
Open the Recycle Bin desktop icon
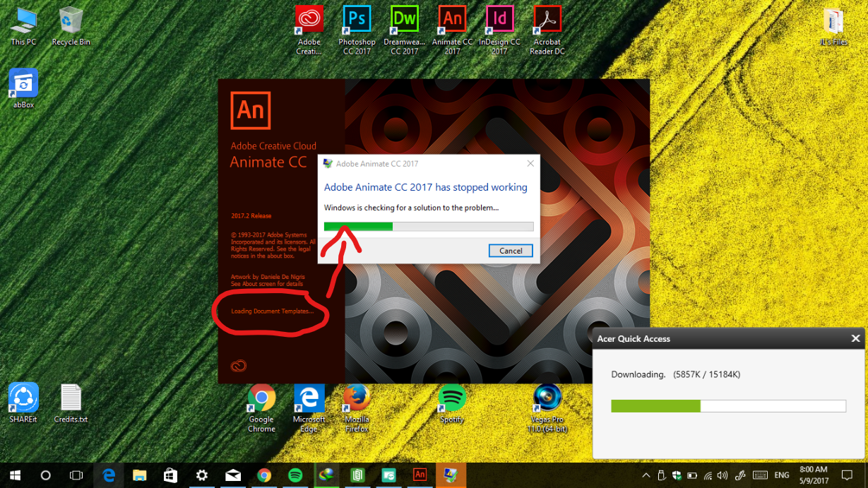click(71, 26)
